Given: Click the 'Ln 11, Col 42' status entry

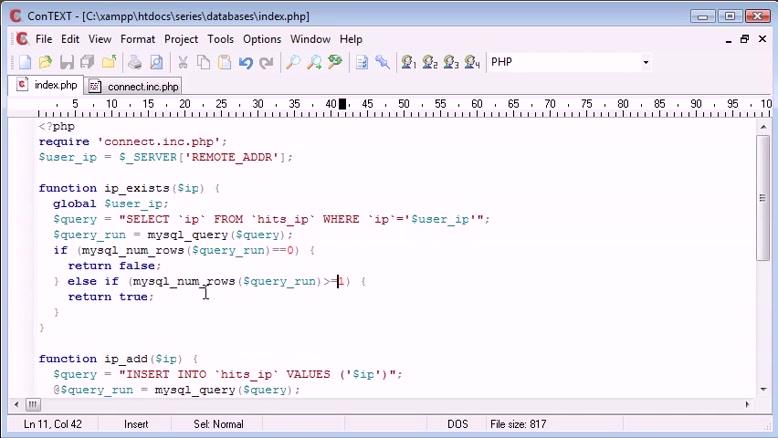Looking at the screenshot, I should (53, 424).
